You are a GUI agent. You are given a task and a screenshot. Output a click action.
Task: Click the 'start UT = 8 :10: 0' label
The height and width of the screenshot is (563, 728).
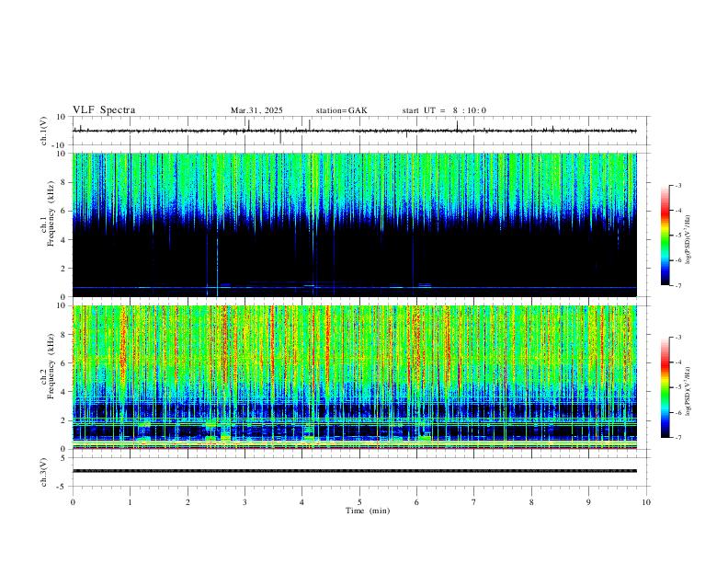(444, 110)
